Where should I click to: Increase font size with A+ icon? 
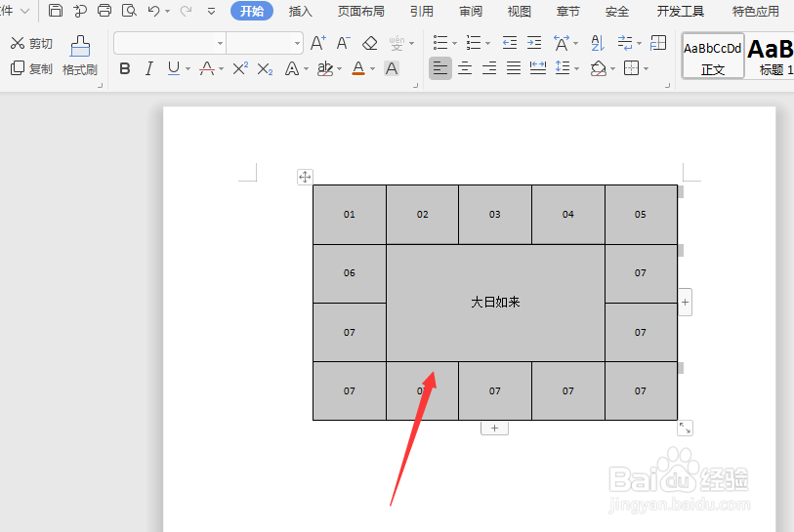tap(318, 44)
